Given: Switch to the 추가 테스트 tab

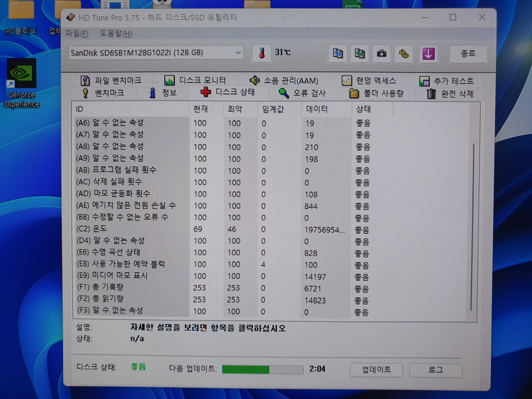Looking at the screenshot, I should click(446, 81).
